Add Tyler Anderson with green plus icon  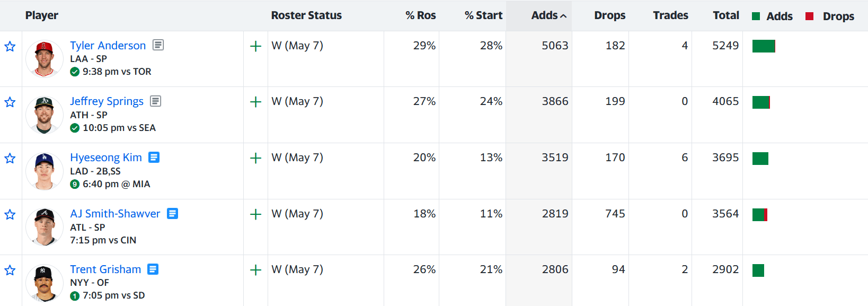click(x=255, y=46)
